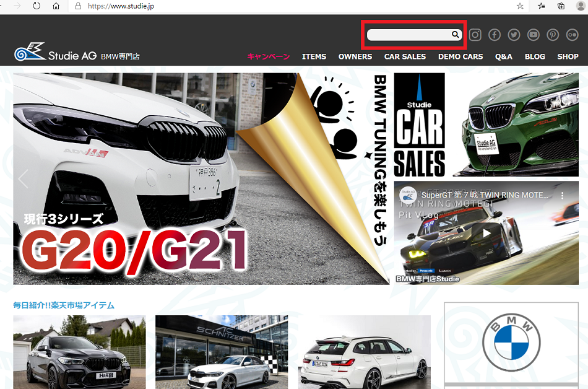Image resolution: width=588 pixels, height=389 pixels.
Task: Open the キャンペーン menu item
Action: click(x=269, y=56)
